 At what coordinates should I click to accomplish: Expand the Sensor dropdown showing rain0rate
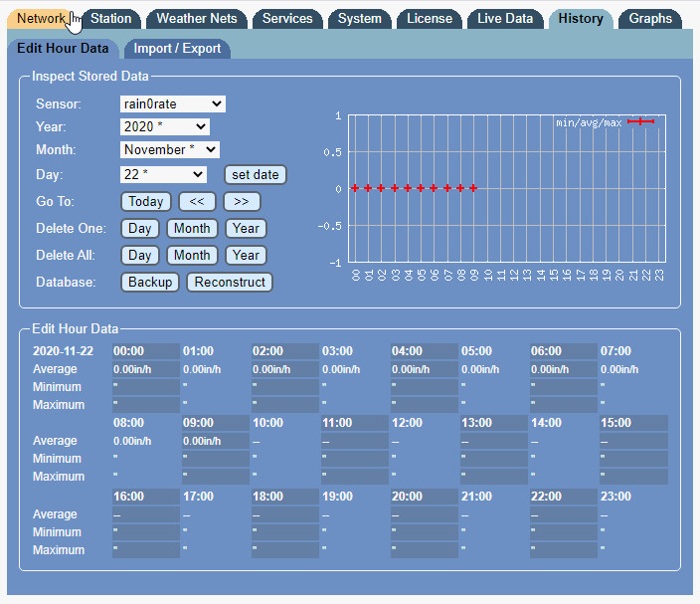point(173,104)
